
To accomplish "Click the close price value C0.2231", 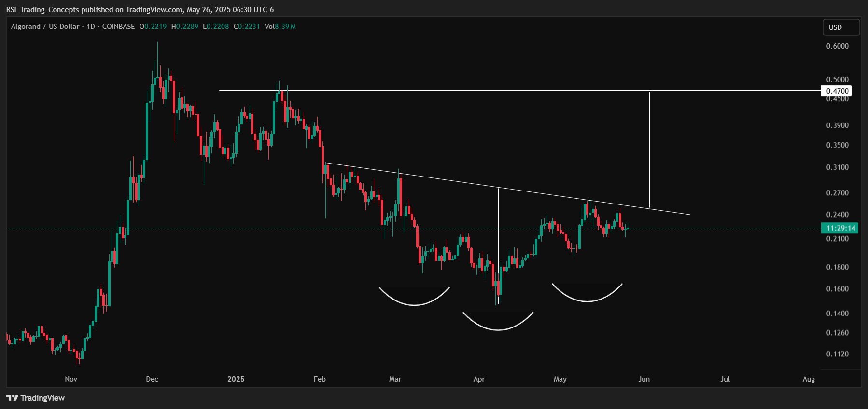I will point(247,27).
